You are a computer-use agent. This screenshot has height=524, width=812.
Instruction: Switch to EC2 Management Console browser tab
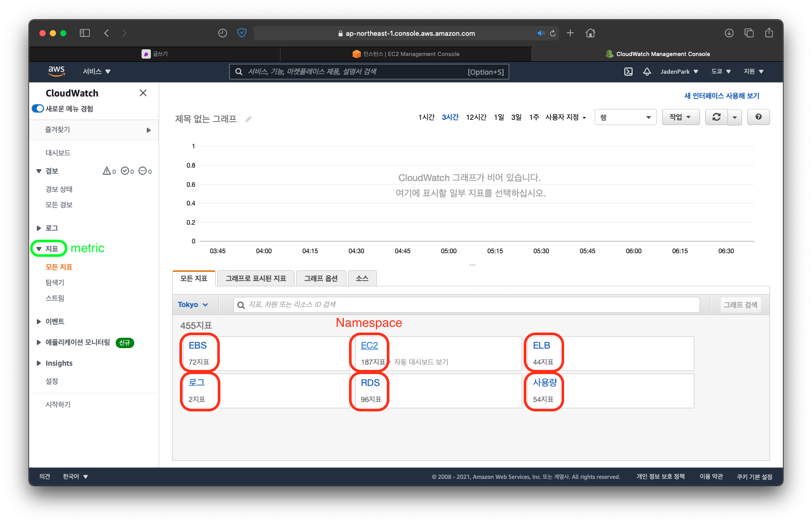(406, 54)
